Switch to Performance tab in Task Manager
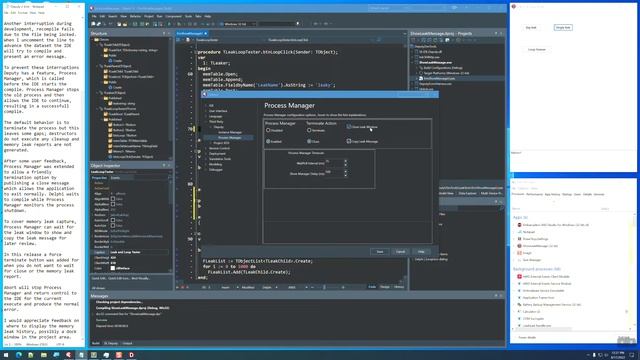The height and width of the screenshot is (360, 640). (534, 194)
